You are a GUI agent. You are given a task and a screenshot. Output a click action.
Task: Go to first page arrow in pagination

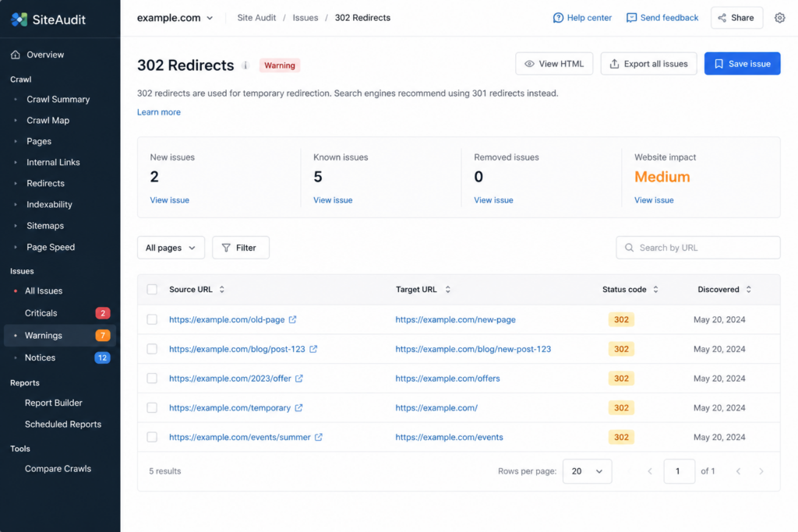click(650, 471)
